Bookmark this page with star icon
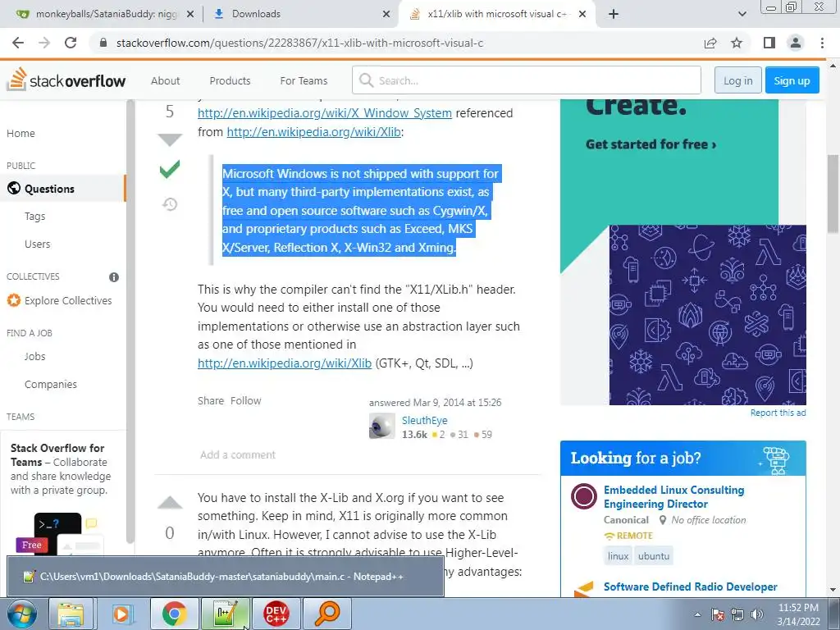The height and width of the screenshot is (630, 840). pos(737,43)
